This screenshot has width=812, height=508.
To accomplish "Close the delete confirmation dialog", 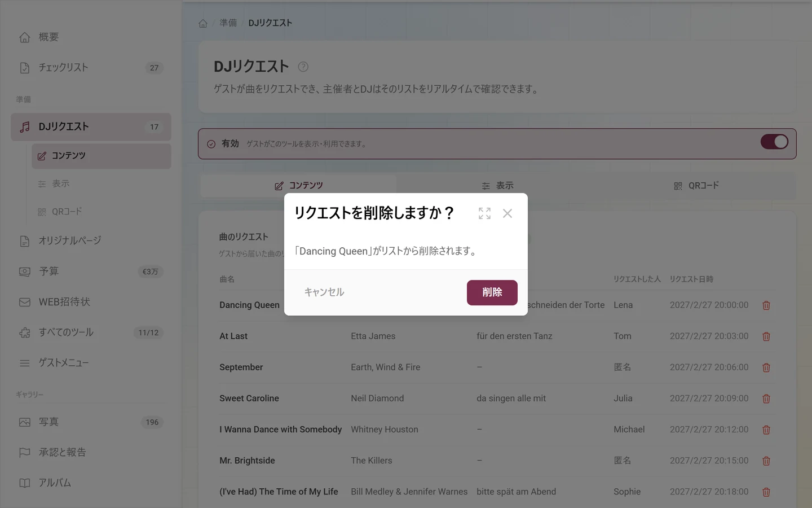I will (507, 213).
